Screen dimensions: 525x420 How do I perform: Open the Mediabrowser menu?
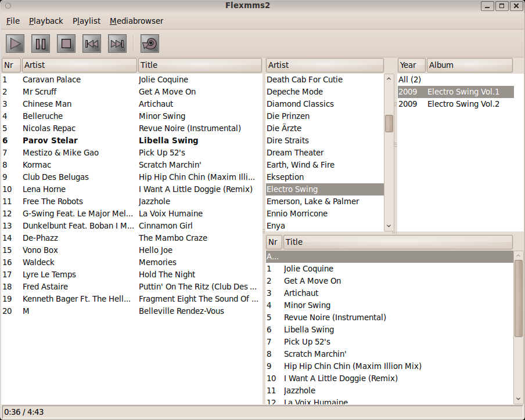tap(136, 21)
